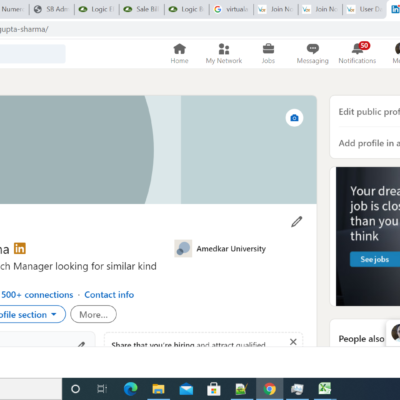Click the LinkedIn premium badge beside name
400x400 pixels.
point(20,248)
